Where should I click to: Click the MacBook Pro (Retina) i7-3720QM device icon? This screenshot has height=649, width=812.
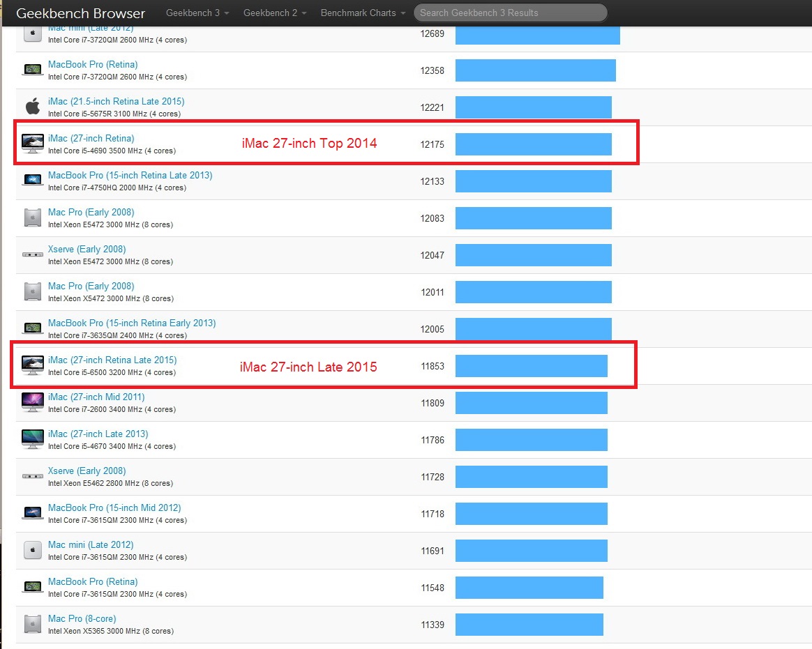(x=33, y=70)
